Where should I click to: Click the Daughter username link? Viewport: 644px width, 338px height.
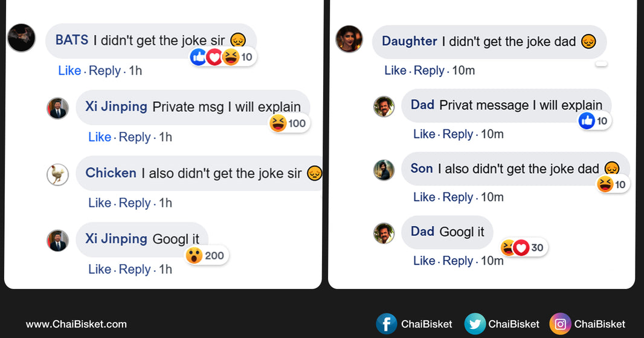pos(409,41)
